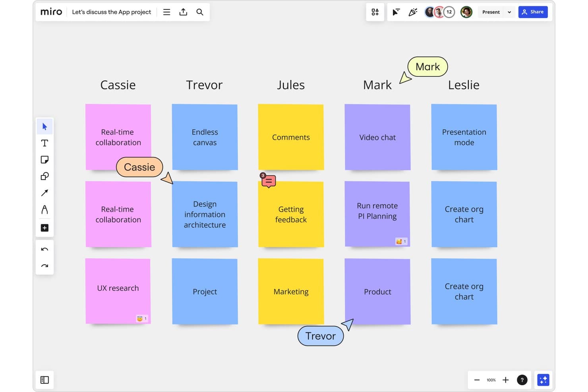Select the cursor pointer tool
The height and width of the screenshot is (392, 588).
pos(44,127)
